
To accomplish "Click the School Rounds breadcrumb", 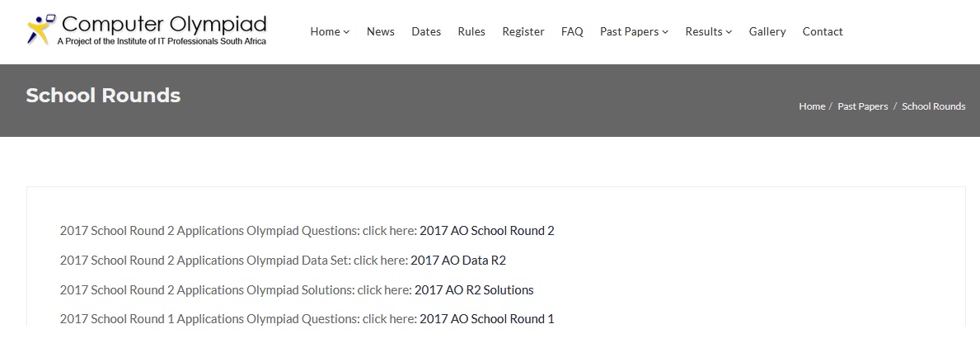I will coord(933,106).
